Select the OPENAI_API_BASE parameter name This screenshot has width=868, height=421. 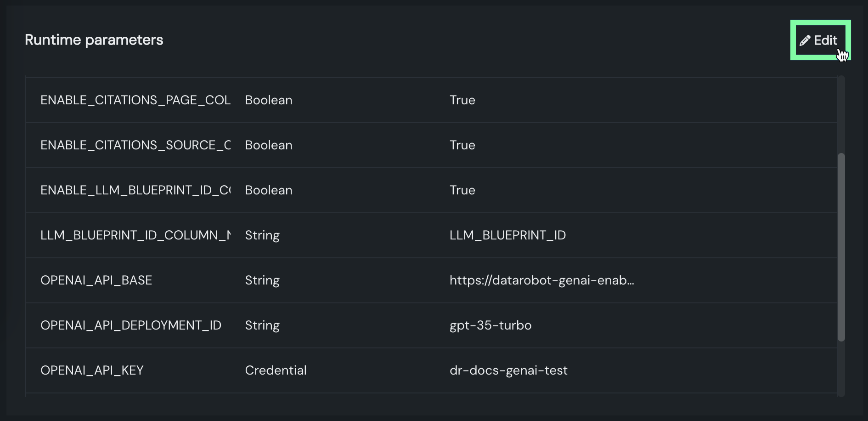[96, 280]
